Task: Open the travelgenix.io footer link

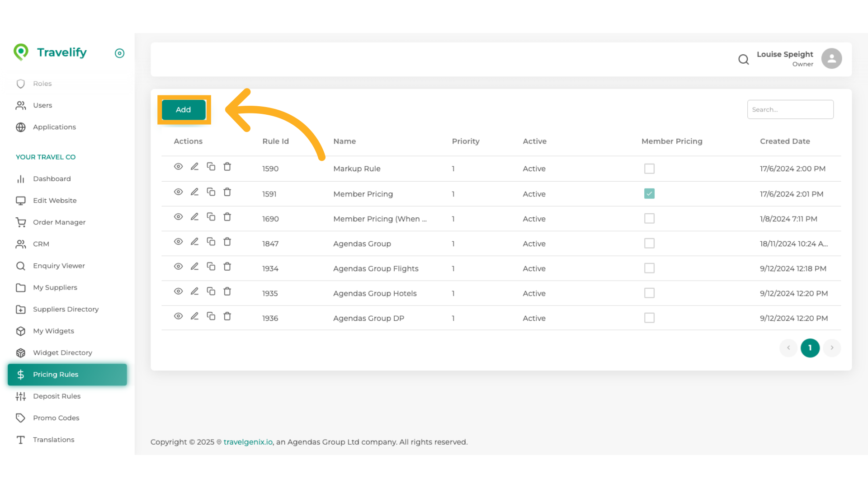Action: coord(248,442)
